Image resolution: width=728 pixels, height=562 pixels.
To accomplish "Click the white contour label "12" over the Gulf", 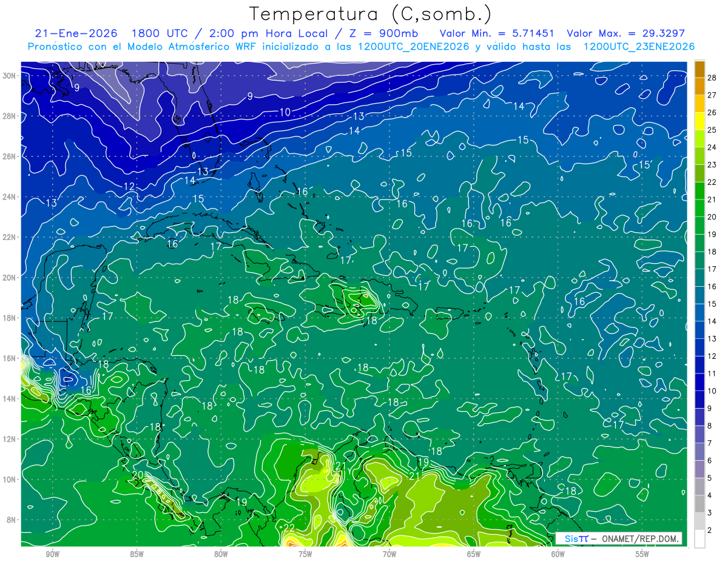I will click(x=129, y=186).
